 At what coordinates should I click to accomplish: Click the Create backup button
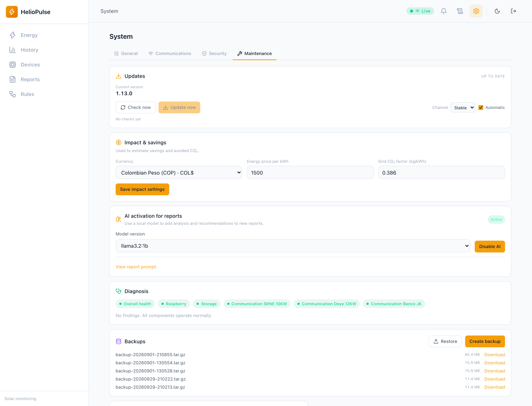[485, 341]
